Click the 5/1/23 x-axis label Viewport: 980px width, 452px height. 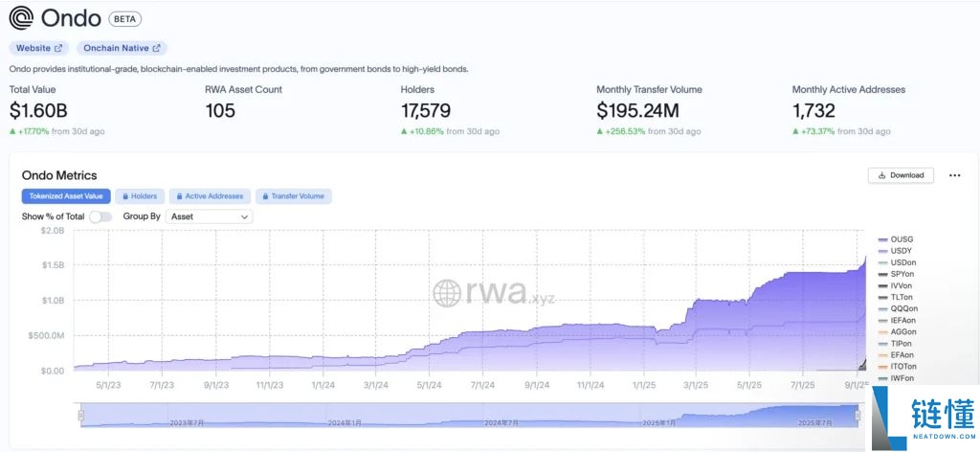tap(109, 384)
